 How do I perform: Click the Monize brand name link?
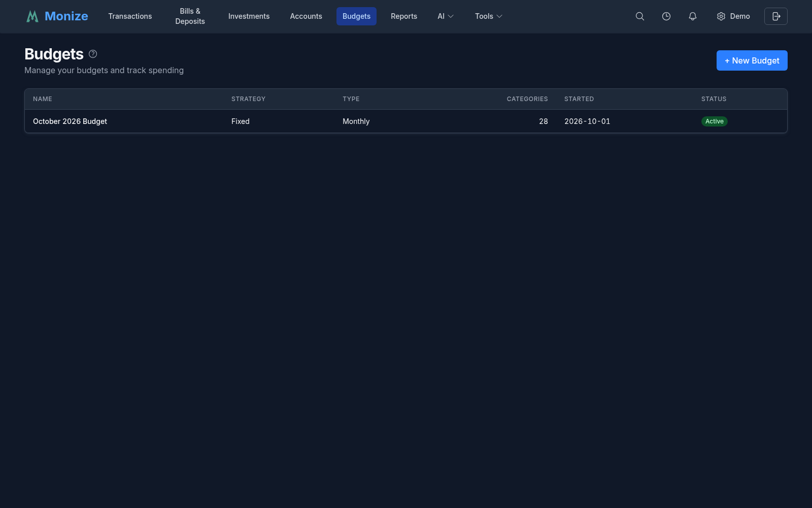coord(66,16)
